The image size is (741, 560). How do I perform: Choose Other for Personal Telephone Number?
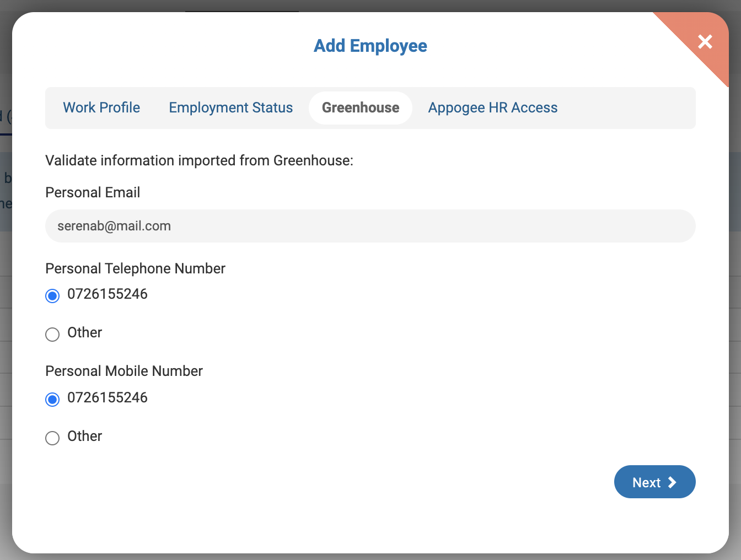[x=52, y=335]
